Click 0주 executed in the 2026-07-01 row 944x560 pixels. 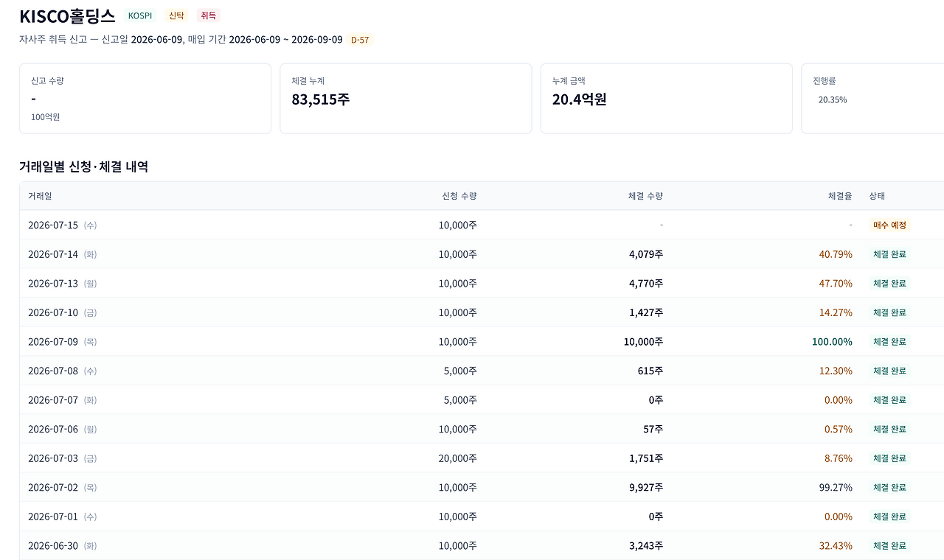[x=656, y=517]
